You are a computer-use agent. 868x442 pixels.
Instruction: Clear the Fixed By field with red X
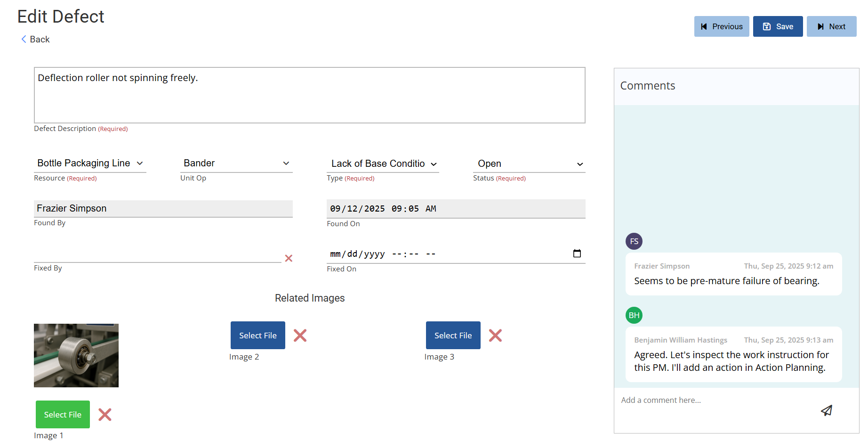289,258
